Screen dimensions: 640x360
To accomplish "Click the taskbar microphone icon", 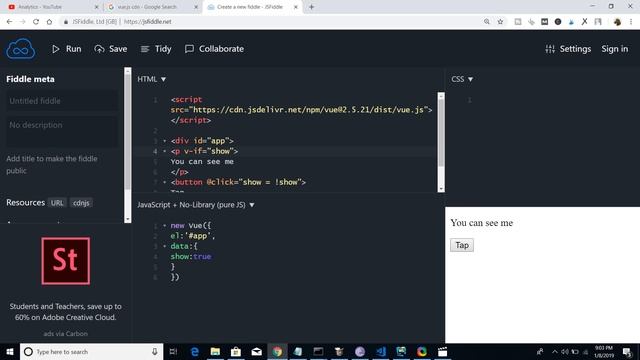I will (155, 351).
